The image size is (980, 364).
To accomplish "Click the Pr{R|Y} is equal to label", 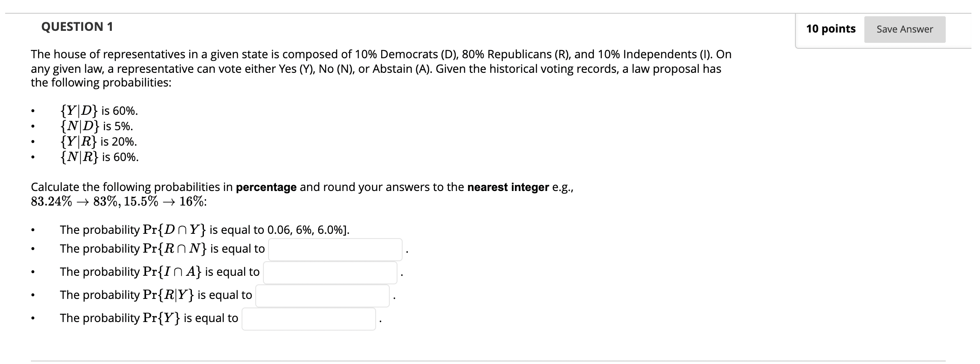I will pos(156,295).
